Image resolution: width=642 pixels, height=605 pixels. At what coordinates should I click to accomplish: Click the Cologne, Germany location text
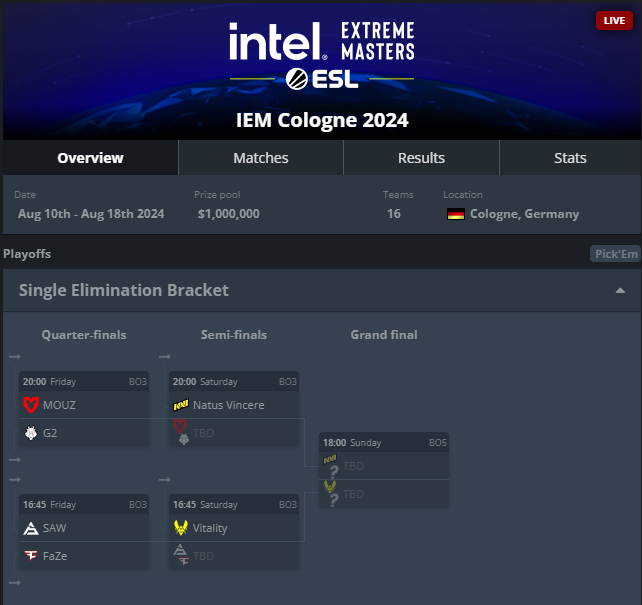(x=524, y=214)
